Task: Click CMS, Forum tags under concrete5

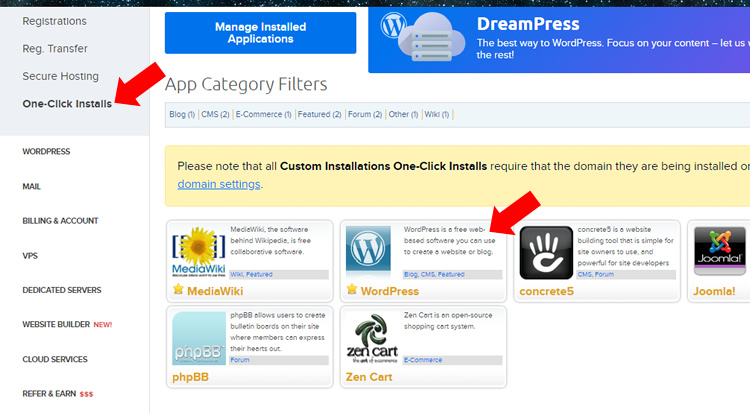Action: [596, 274]
